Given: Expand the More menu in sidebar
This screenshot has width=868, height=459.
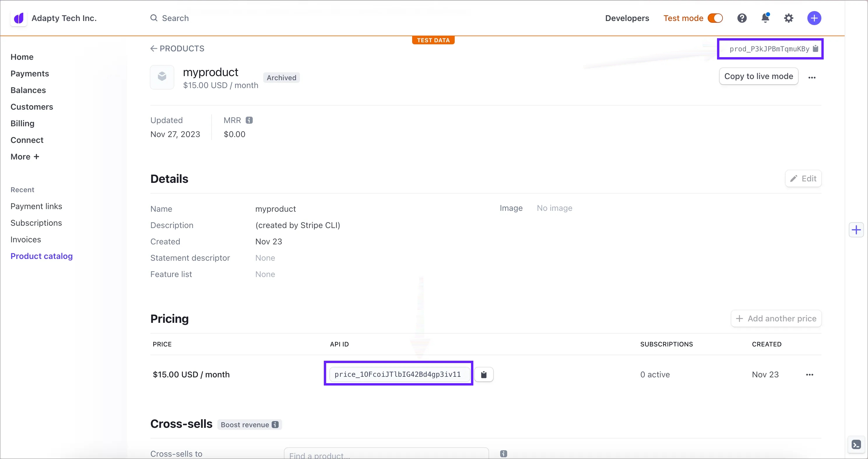Looking at the screenshot, I should (x=25, y=157).
